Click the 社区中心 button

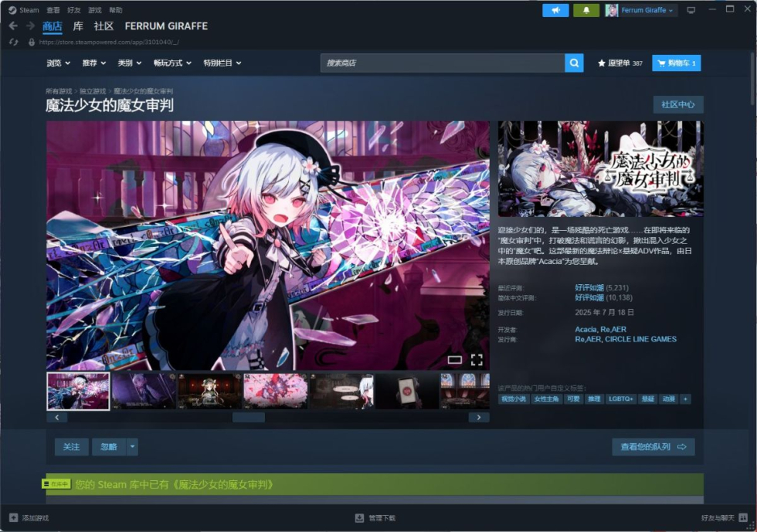click(x=677, y=103)
